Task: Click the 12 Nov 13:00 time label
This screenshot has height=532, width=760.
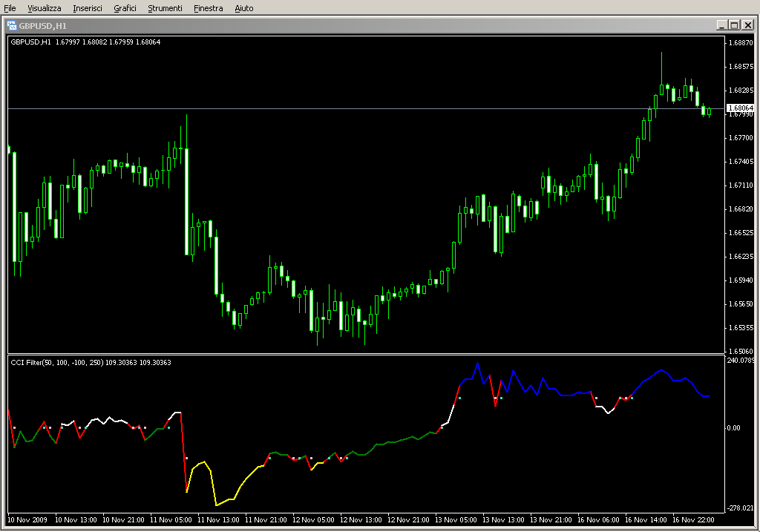Action: pyautogui.click(x=361, y=520)
